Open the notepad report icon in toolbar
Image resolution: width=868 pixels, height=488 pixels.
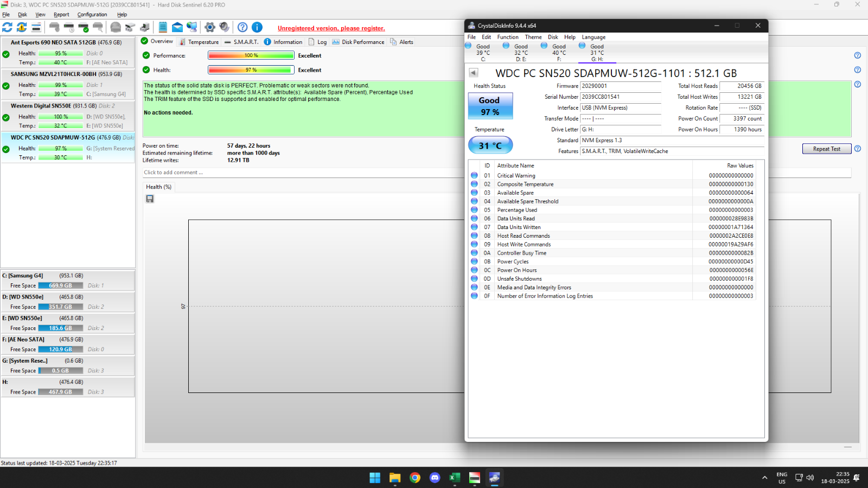(163, 27)
